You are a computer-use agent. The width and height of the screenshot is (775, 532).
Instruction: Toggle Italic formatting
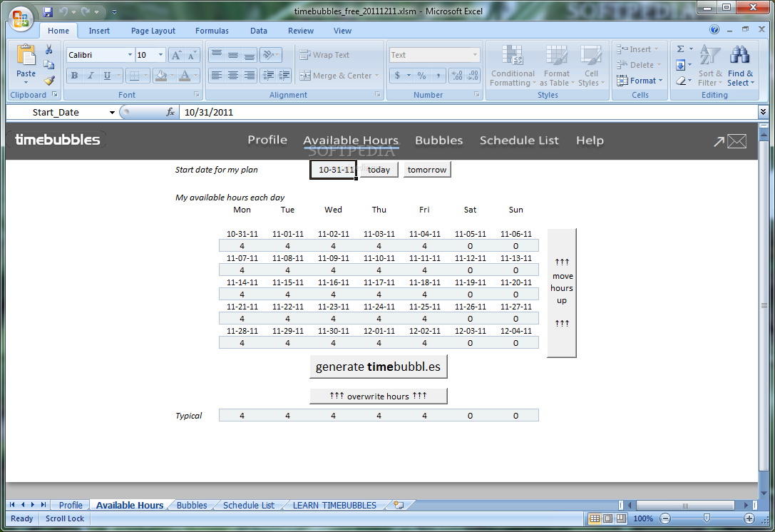(x=91, y=76)
